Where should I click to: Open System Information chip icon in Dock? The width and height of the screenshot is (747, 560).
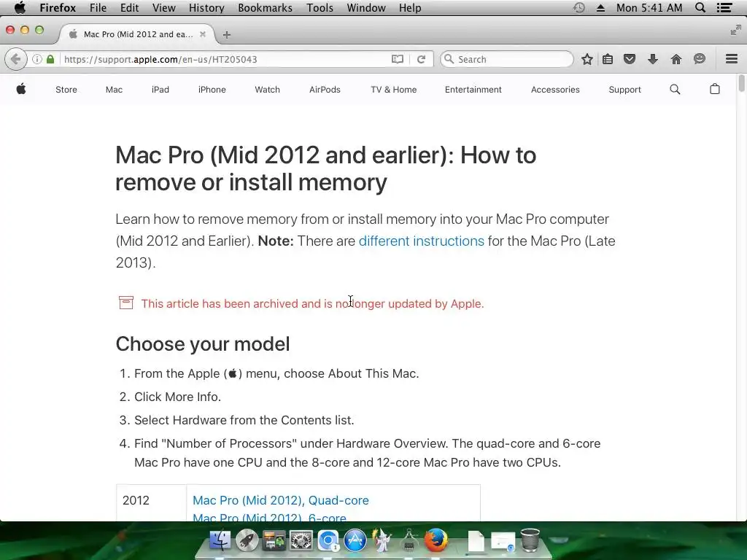click(x=409, y=540)
